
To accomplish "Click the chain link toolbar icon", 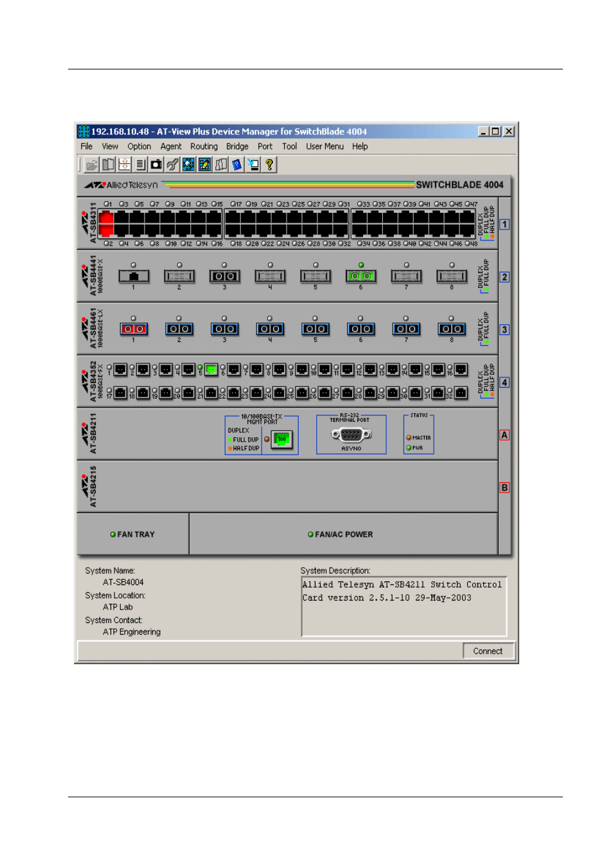I will coord(172,165).
